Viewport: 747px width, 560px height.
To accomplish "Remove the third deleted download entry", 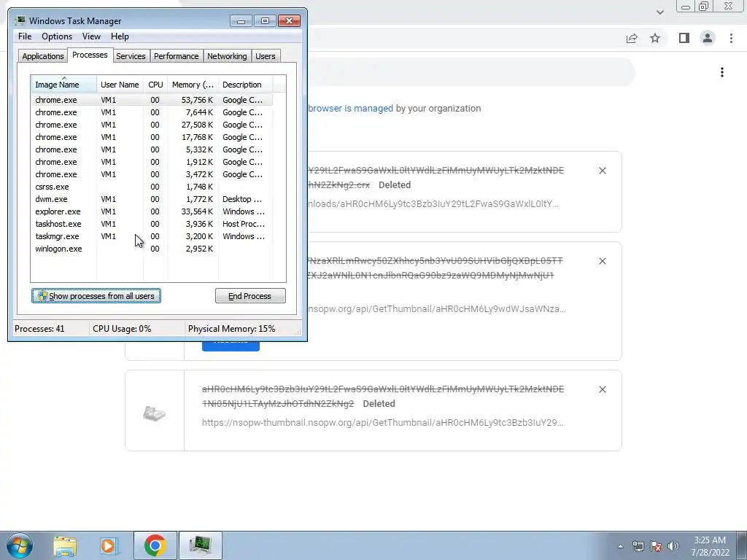I will click(x=602, y=389).
